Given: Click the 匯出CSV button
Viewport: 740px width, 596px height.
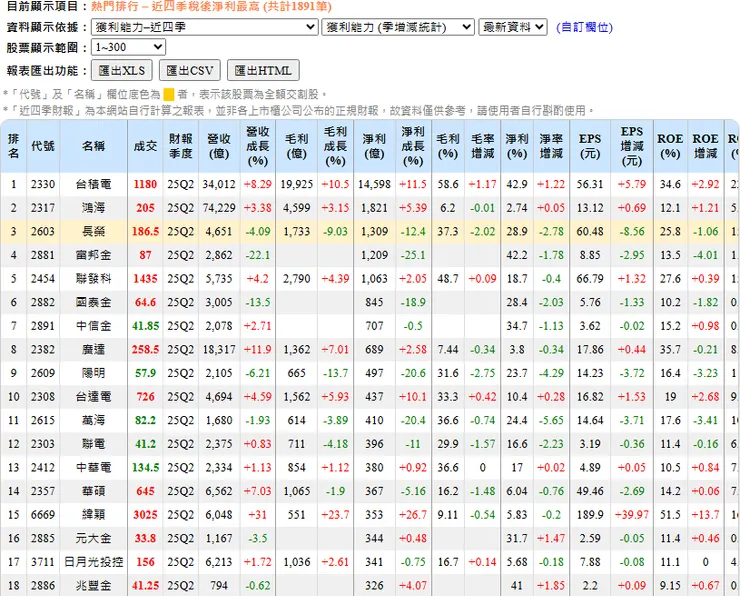Looking at the screenshot, I should pyautogui.click(x=190, y=71).
